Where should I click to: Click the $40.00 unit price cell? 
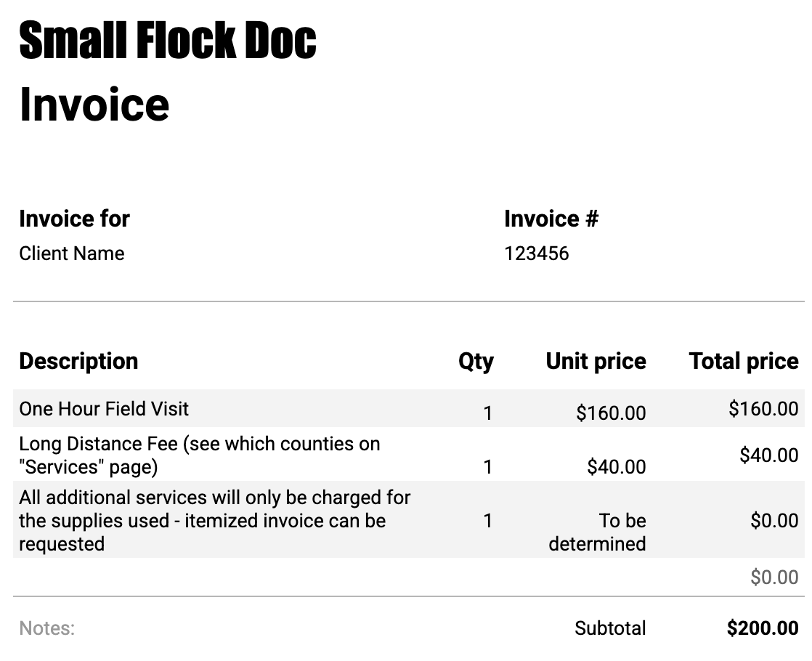click(616, 467)
